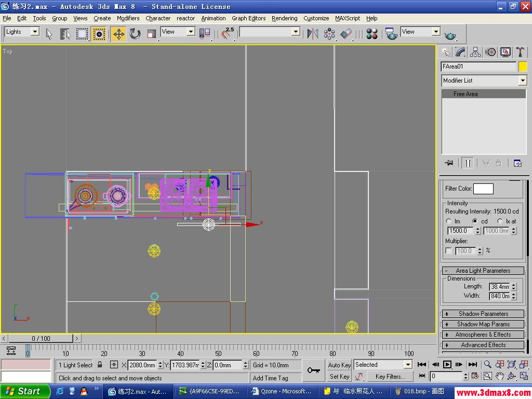The height and width of the screenshot is (399, 532).
Task: Open the MAXScript menu
Action: click(348, 18)
